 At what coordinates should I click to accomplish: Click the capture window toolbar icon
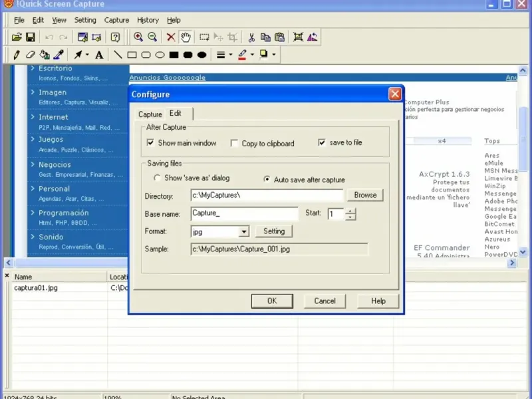pyautogui.click(x=82, y=37)
